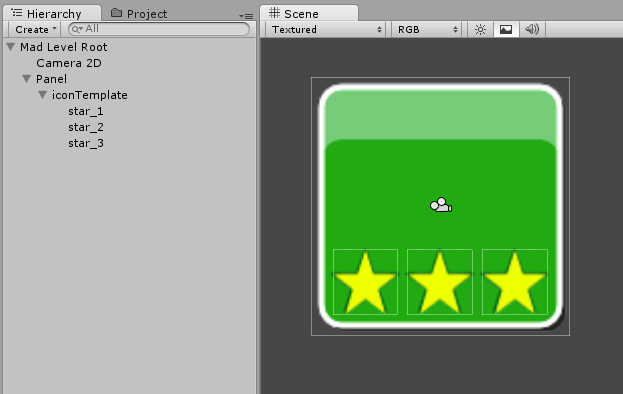Select the middle star sprite in scene
This screenshot has width=623, height=394.
click(x=439, y=282)
